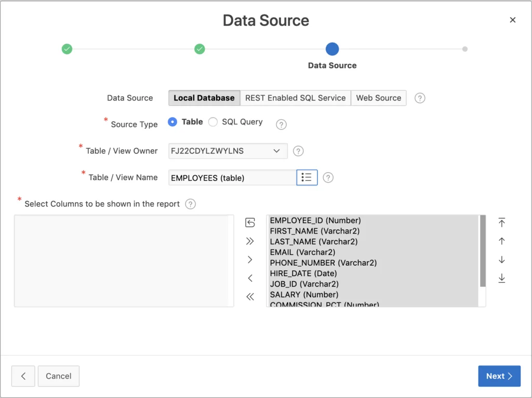532x398 pixels.
Task: Click the empty left shuttle list box
Action: click(x=124, y=260)
